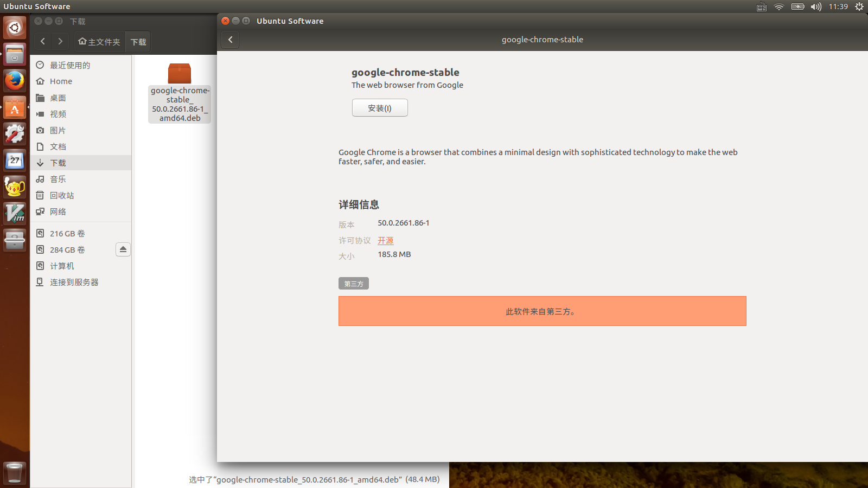Viewport: 868px width, 488px height.
Task: Select the google-chrome-stable deb file
Action: click(x=180, y=93)
